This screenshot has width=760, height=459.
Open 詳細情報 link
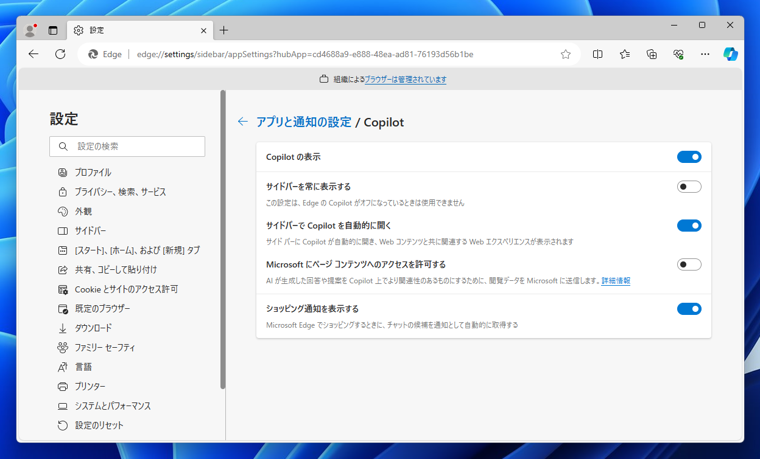(x=616, y=281)
